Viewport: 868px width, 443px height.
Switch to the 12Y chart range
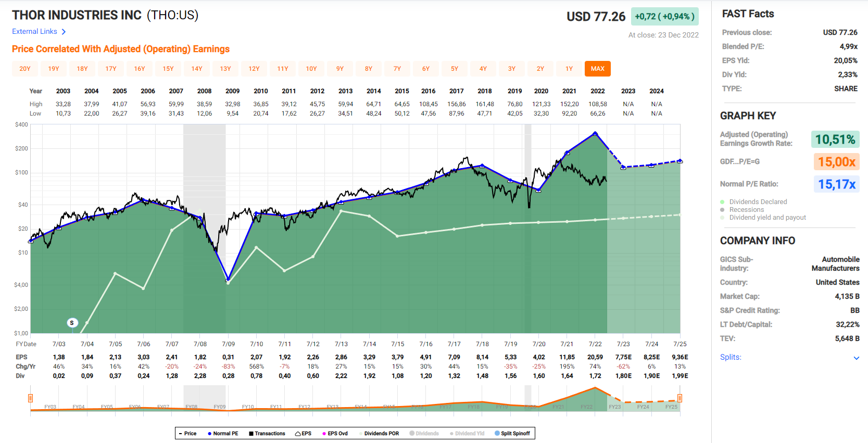[254, 69]
